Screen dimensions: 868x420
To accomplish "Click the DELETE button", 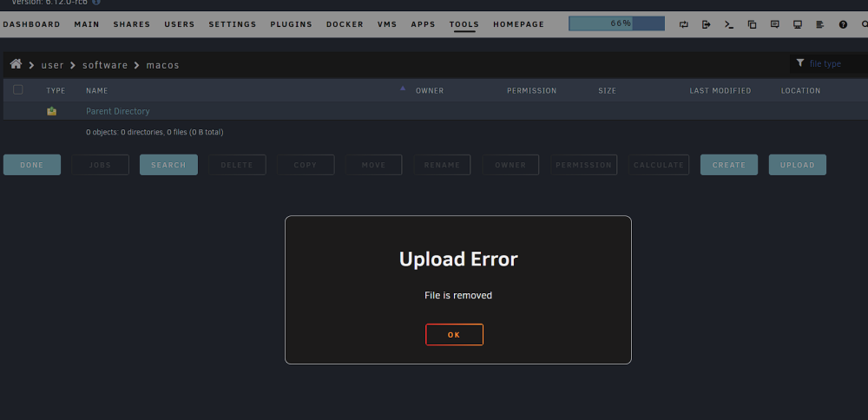I will pos(237,165).
